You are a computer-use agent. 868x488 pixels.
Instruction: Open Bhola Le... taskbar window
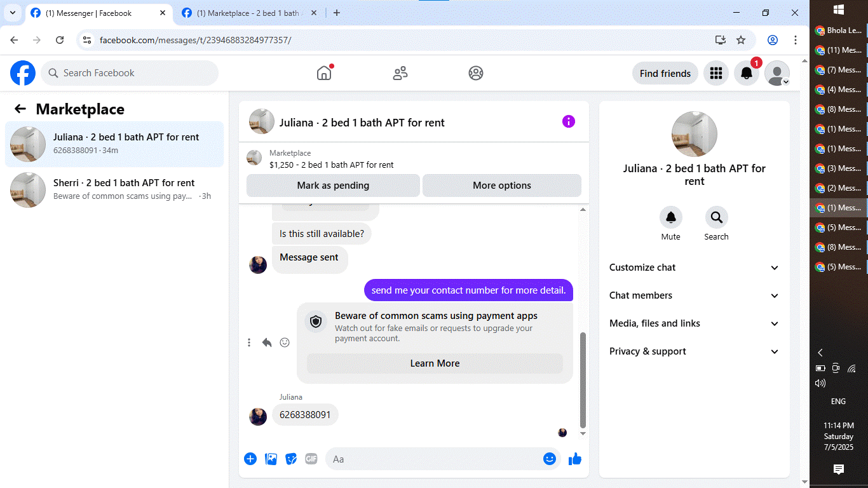839,30
